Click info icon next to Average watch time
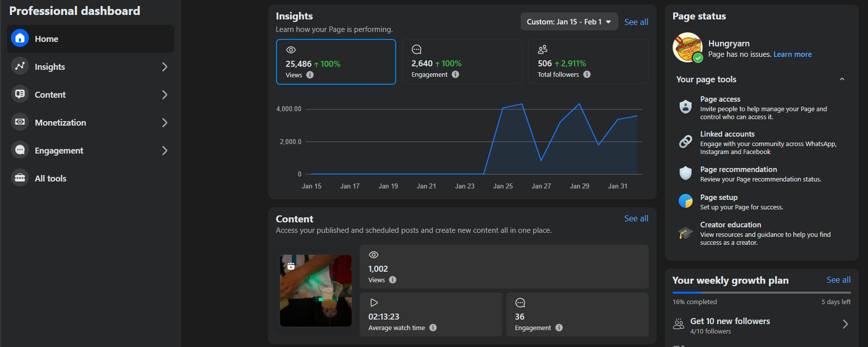Viewport: 868px width, 347px height. 433,328
